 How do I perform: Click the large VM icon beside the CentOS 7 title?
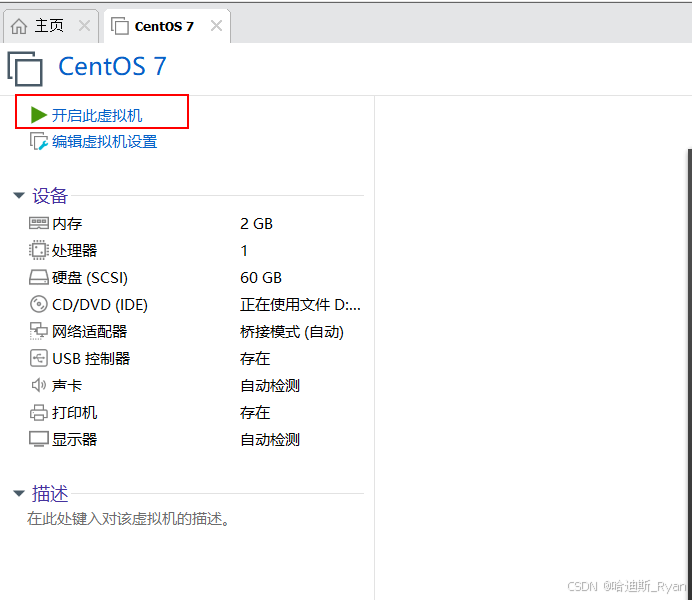click(x=26, y=69)
